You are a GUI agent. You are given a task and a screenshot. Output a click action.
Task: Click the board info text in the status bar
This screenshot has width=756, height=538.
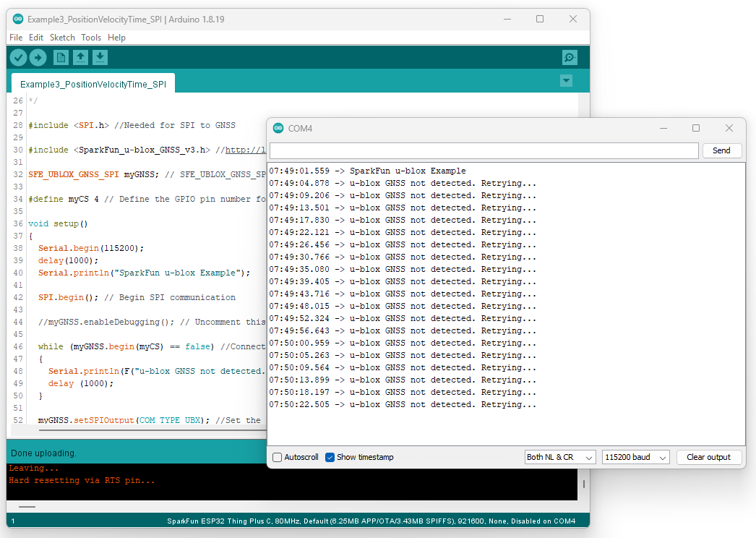(371, 521)
